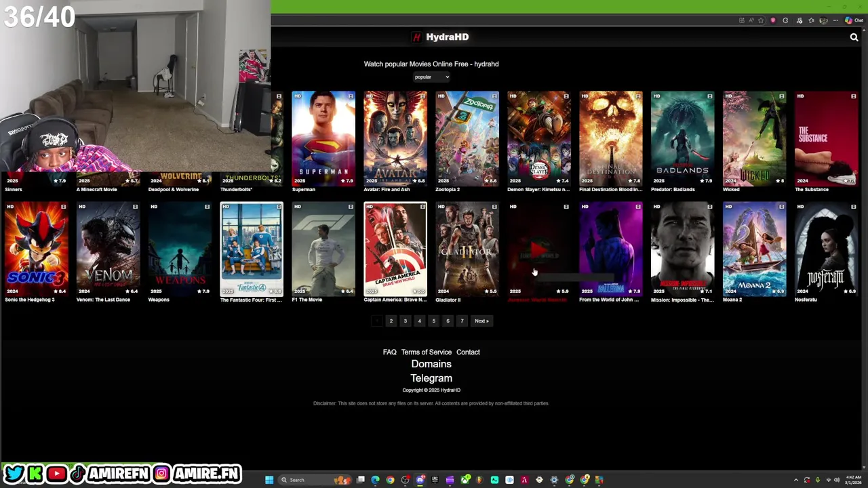Open Microsoft Edge from the taskbar
868x488 pixels.
(375, 480)
